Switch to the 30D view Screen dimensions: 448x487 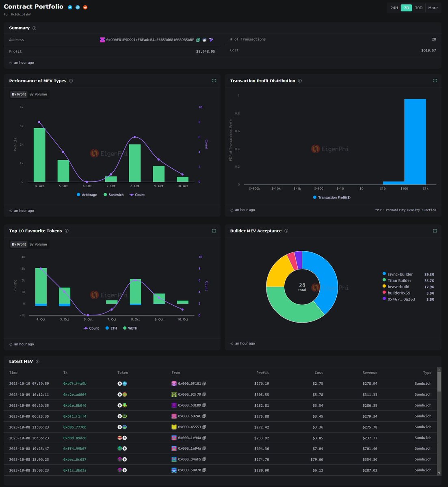tap(418, 8)
